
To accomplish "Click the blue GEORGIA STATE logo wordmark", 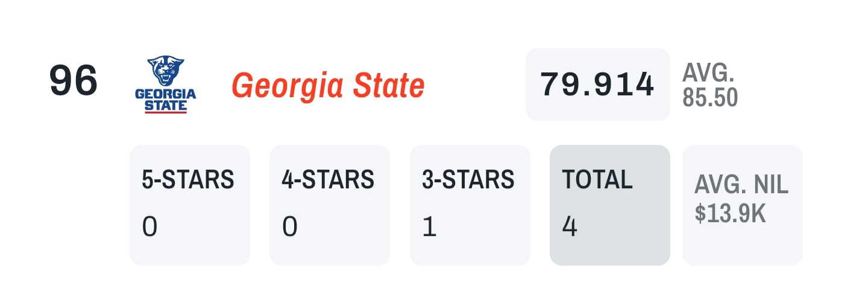I will pos(166,100).
